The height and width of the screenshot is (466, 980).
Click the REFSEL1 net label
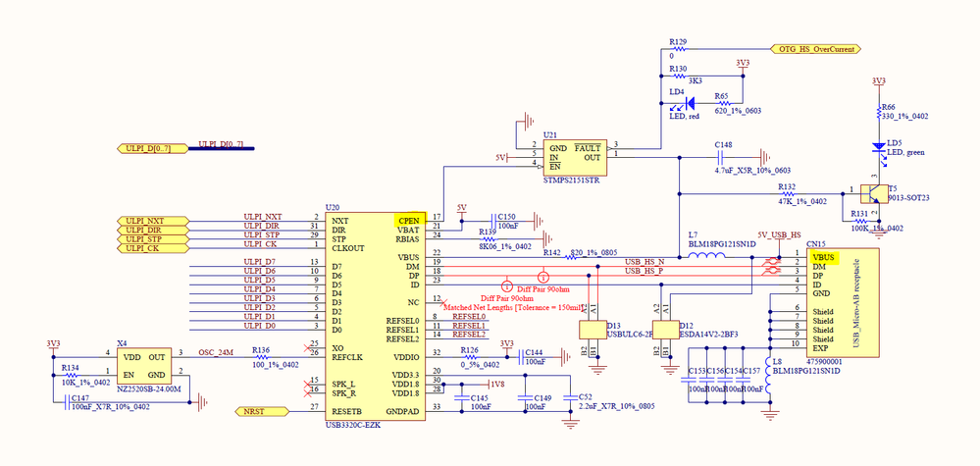click(469, 326)
